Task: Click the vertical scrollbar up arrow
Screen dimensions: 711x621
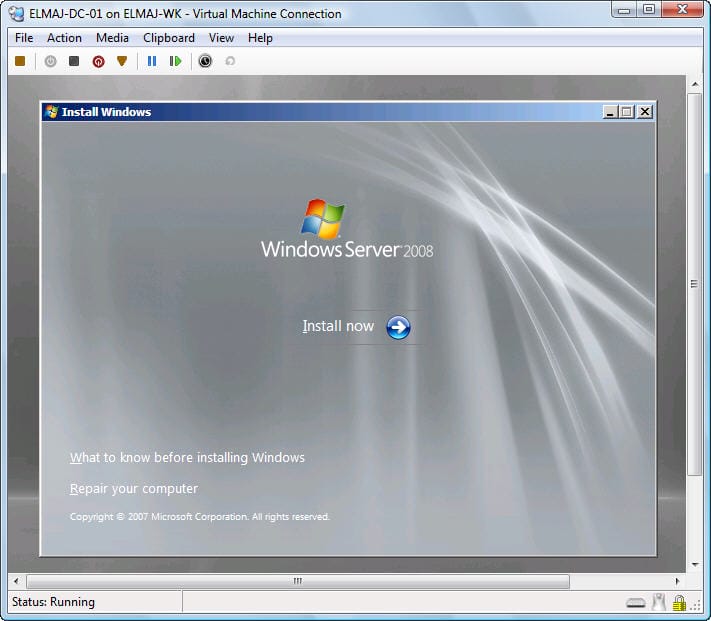Action: [x=695, y=84]
